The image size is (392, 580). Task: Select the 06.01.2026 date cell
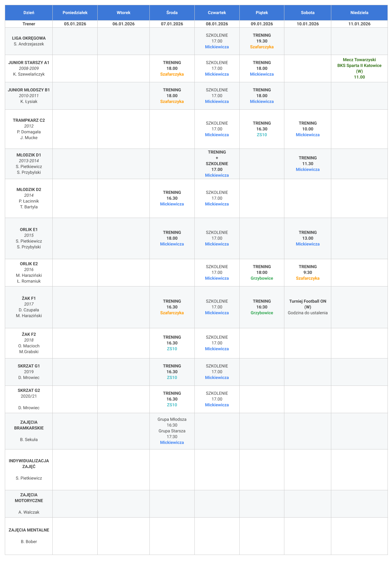(123, 24)
